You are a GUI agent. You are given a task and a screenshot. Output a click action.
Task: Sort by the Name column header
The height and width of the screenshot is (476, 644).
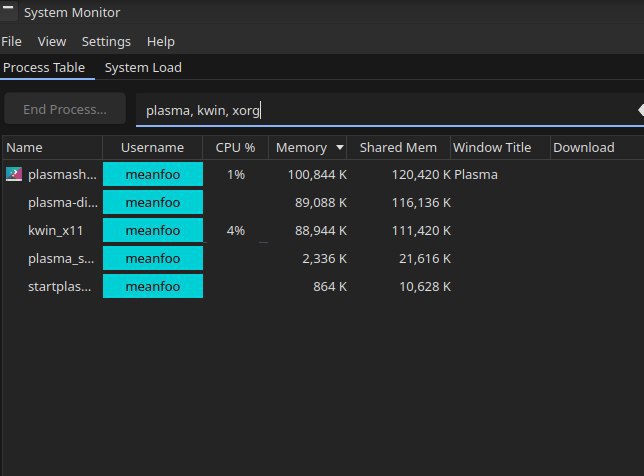[53, 147]
